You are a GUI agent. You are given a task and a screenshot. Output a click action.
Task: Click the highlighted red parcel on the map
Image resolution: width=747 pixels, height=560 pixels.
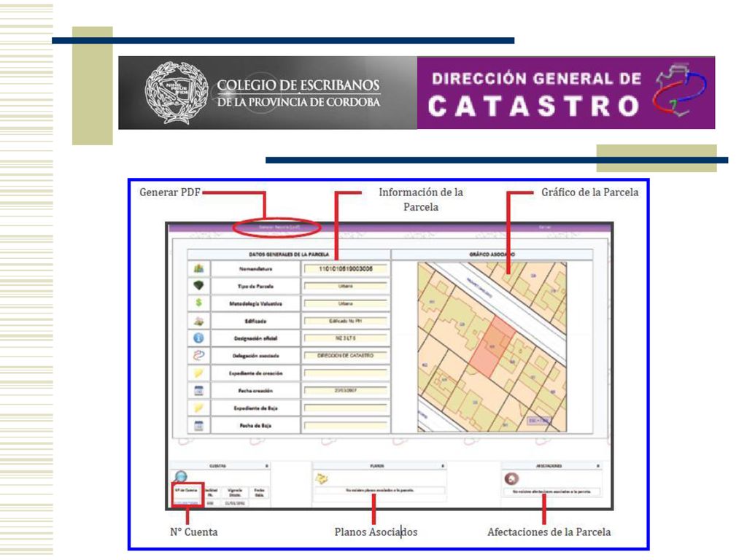click(x=491, y=346)
